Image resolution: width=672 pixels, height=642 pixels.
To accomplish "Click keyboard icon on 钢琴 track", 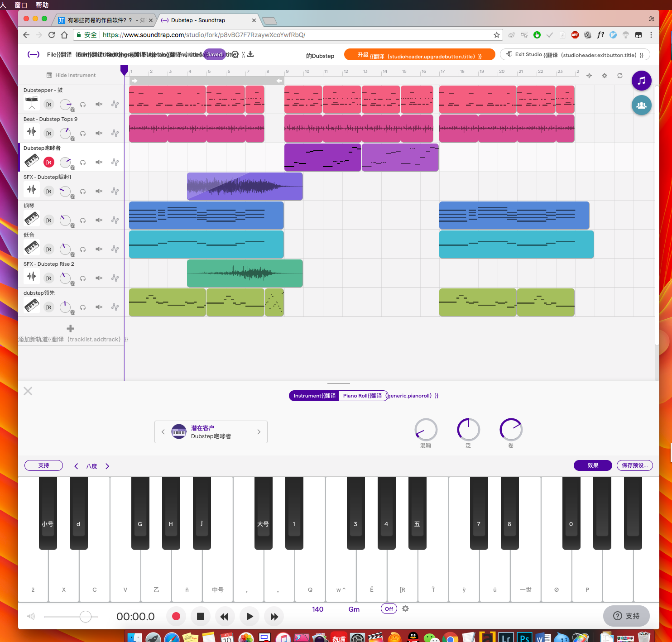I will [x=32, y=219].
